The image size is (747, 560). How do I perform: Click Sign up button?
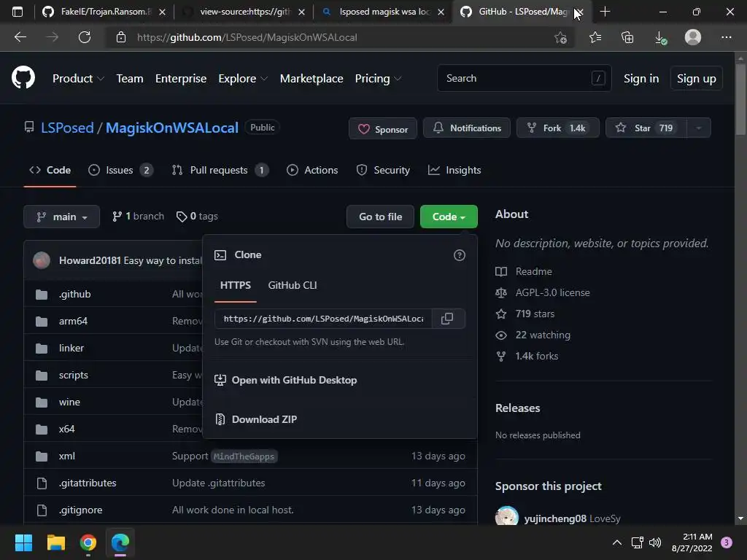pyautogui.click(x=697, y=79)
